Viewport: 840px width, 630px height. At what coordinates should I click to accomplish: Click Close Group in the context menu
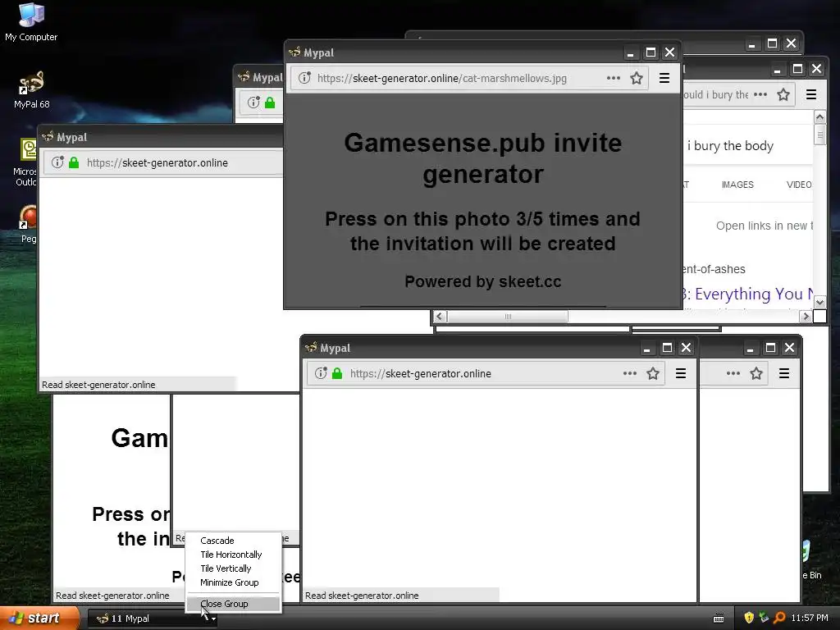click(x=233, y=604)
